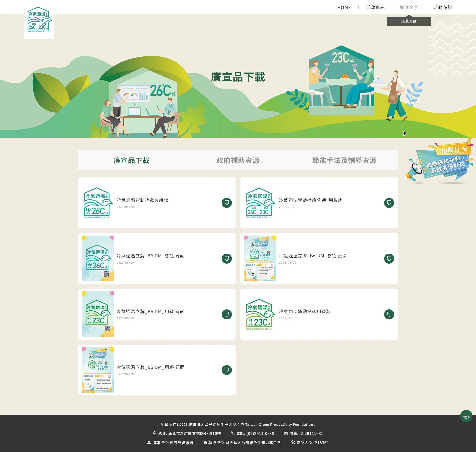This screenshot has height=452, width=476.
Task: Go back to TOP of page
Action: (466, 416)
